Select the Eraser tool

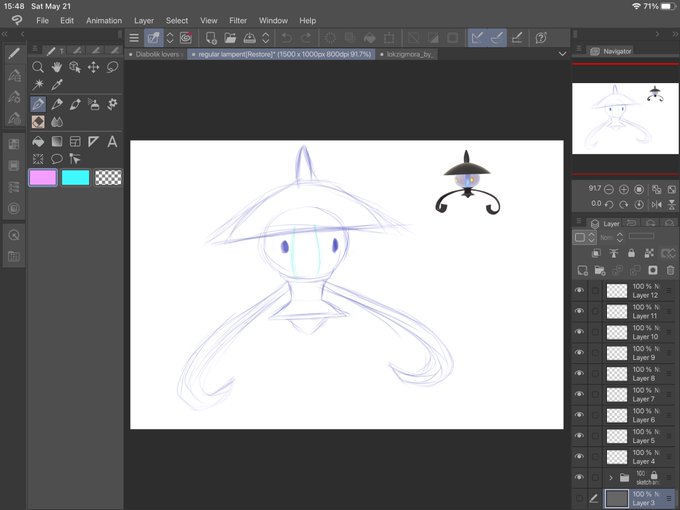click(38, 122)
